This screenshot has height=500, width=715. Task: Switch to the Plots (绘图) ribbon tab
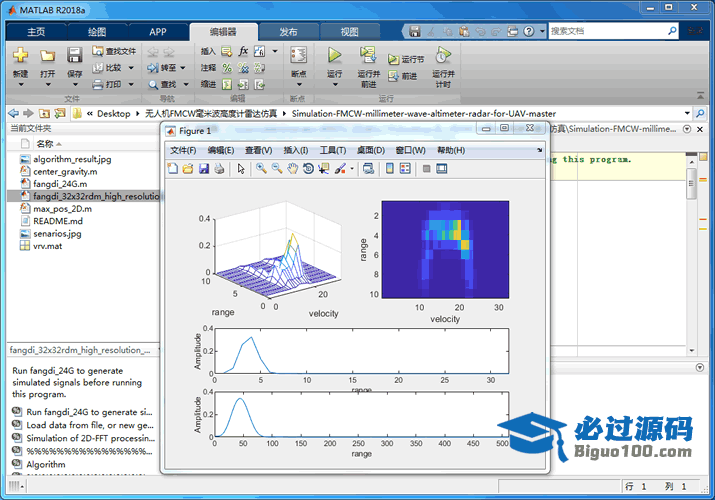click(x=96, y=31)
